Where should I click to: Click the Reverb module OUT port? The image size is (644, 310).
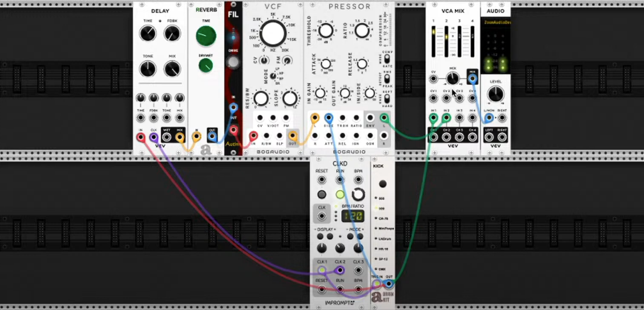212,136
